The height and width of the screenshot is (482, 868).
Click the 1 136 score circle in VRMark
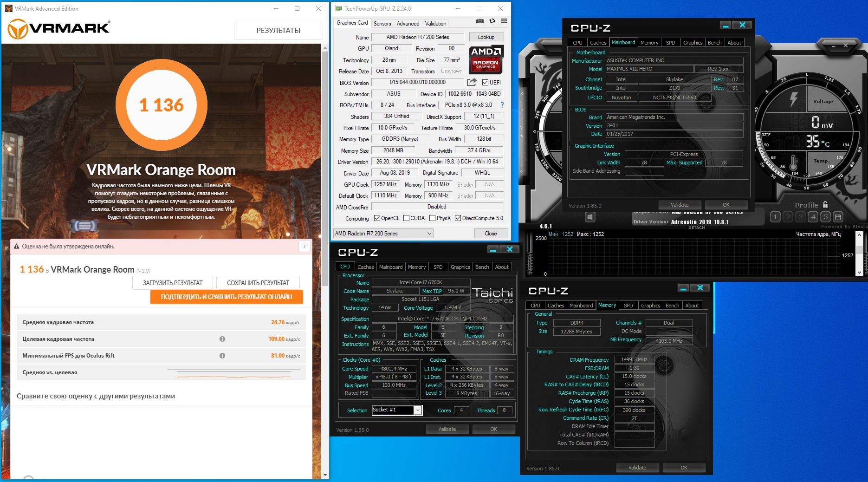click(161, 105)
